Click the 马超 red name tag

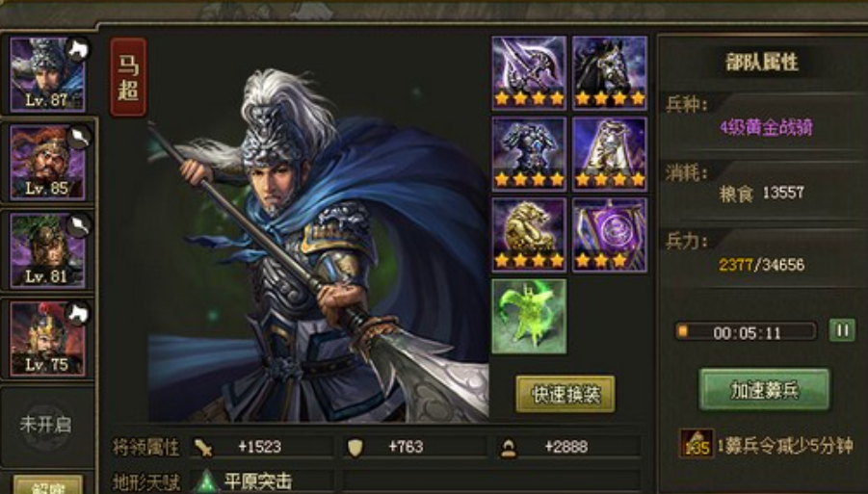click(128, 77)
